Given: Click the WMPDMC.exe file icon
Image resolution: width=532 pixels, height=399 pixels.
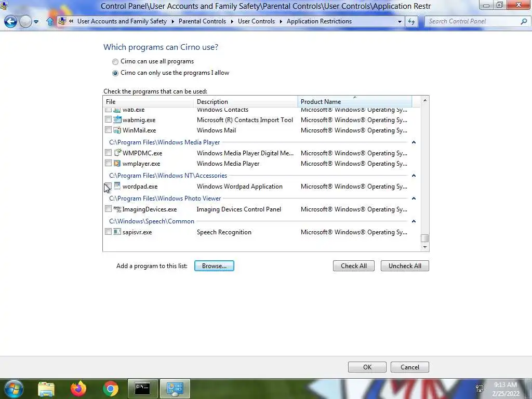Looking at the screenshot, I should pos(117,153).
